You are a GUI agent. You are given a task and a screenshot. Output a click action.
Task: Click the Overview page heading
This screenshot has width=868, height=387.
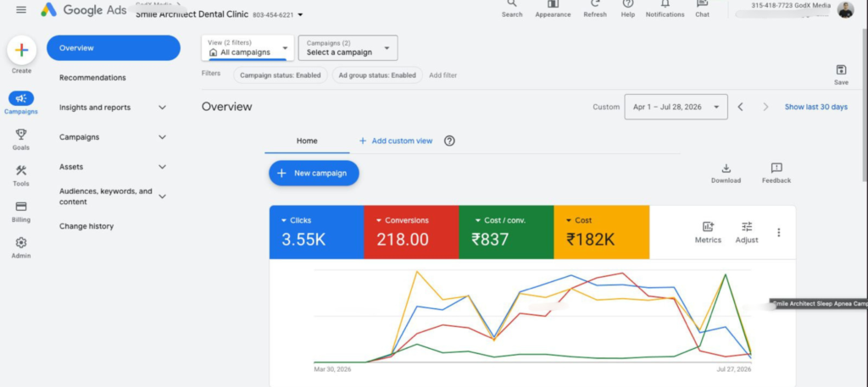pyautogui.click(x=226, y=107)
